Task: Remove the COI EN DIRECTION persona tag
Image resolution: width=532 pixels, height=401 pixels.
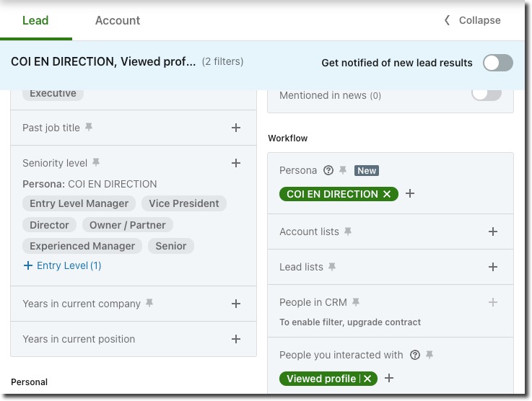Action: point(387,194)
